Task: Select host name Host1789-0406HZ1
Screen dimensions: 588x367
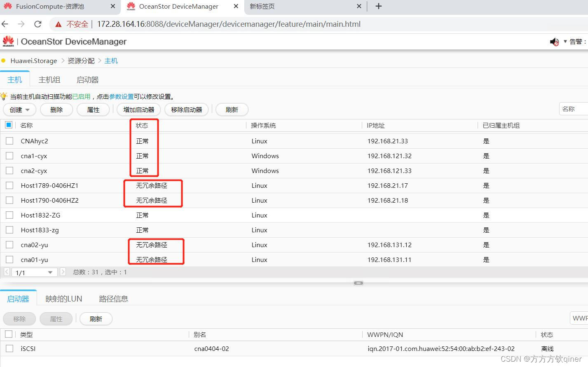Action: tap(49, 185)
